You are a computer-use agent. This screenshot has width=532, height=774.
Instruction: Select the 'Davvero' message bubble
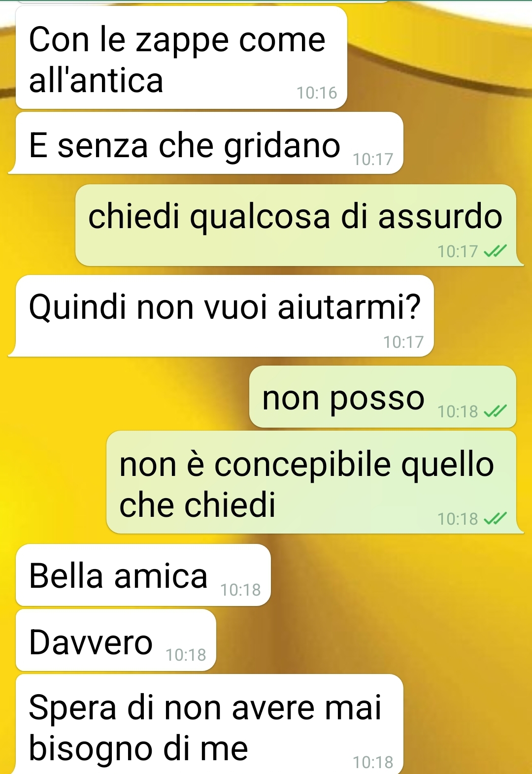pos(116,640)
